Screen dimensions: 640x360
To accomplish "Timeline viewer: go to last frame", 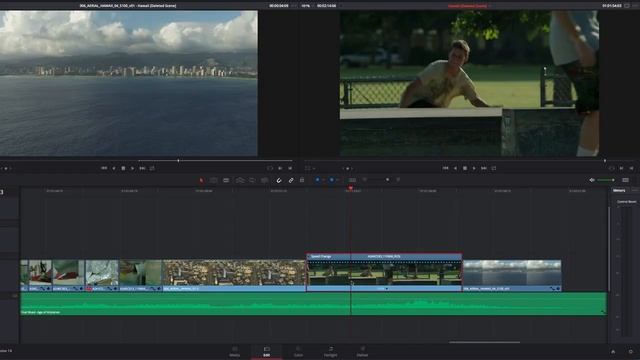I will tap(484, 168).
